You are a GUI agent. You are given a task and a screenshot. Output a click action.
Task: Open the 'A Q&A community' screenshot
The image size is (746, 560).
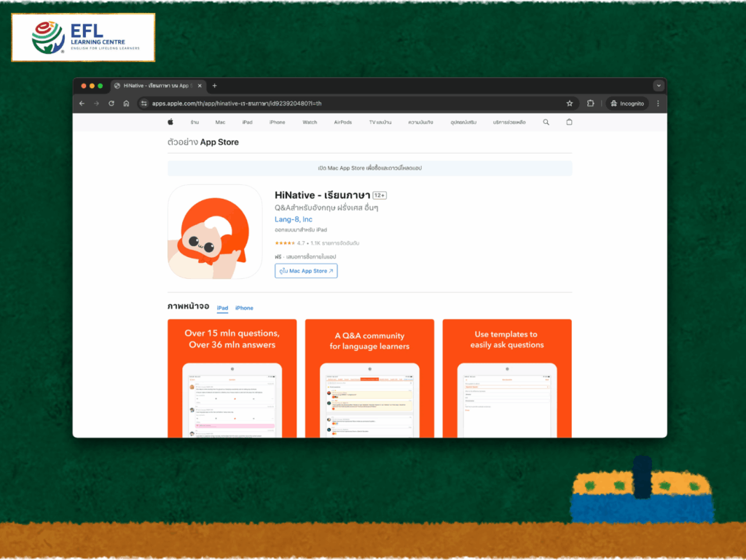369,379
